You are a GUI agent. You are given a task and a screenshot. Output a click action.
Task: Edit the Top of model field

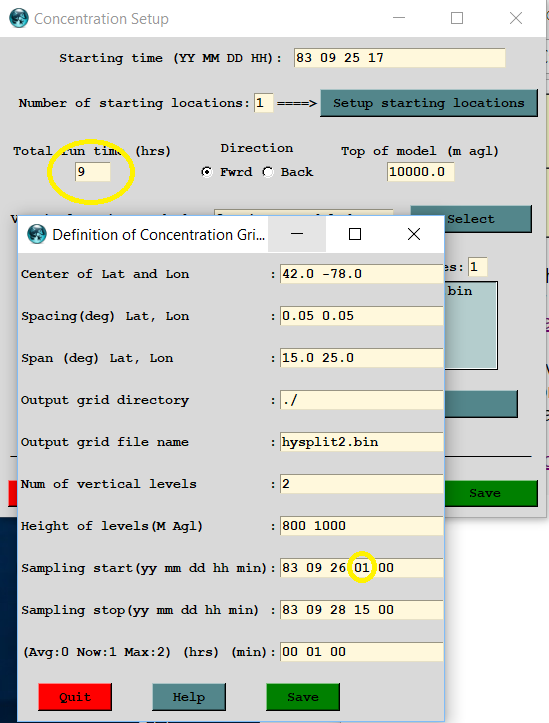pyautogui.click(x=420, y=172)
